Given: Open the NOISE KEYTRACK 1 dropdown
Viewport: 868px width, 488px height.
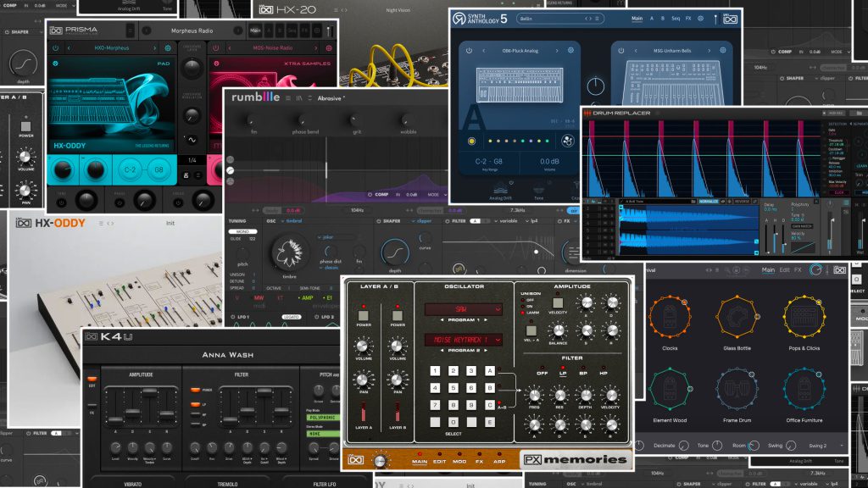Looking at the screenshot, I should click(x=463, y=339).
